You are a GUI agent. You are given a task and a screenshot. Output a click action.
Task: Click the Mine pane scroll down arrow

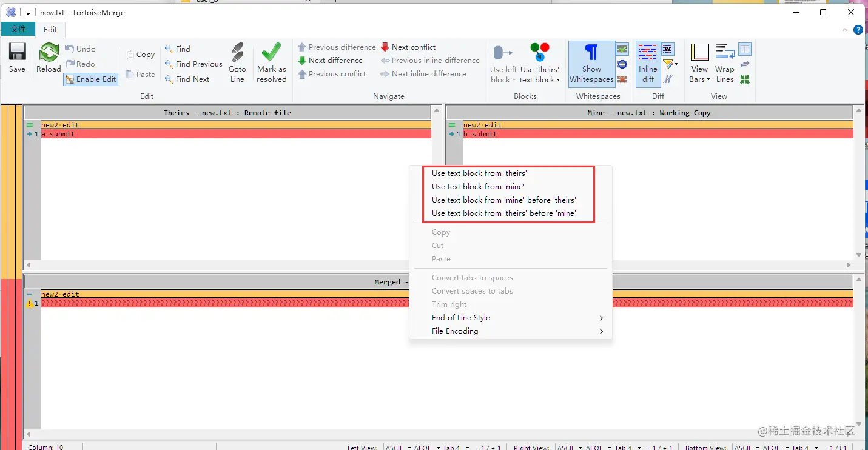coord(859,255)
